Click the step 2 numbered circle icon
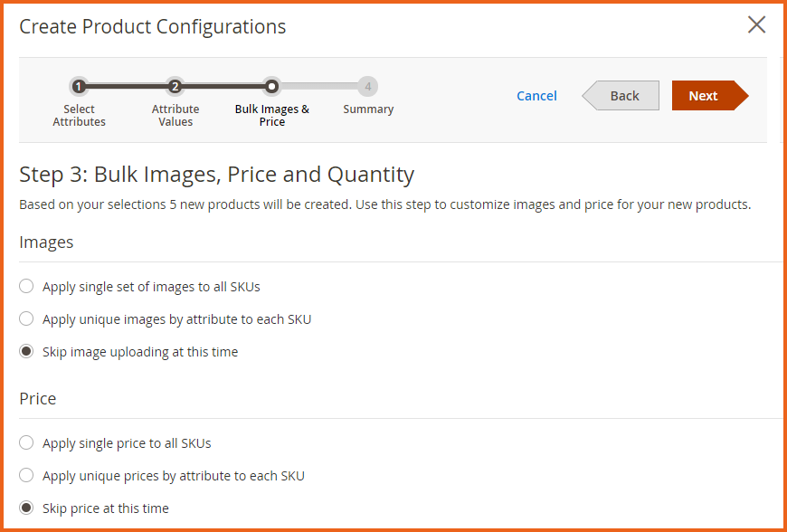The height and width of the screenshot is (532, 787). pyautogui.click(x=175, y=87)
